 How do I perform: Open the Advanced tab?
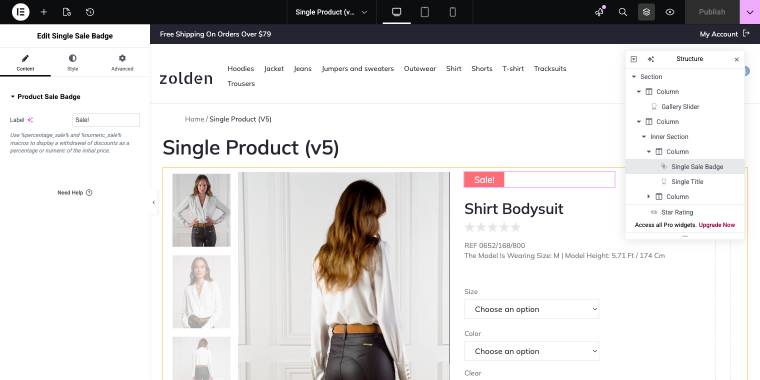tap(122, 62)
